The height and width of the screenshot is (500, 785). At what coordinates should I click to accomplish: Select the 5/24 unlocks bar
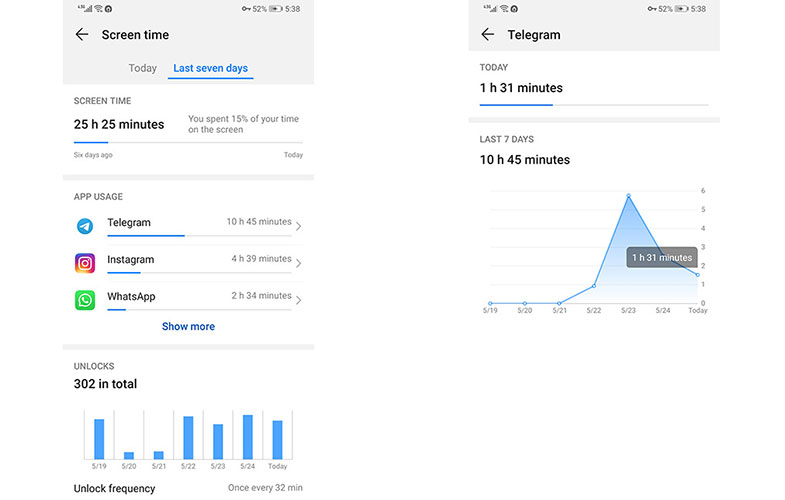coord(247,436)
